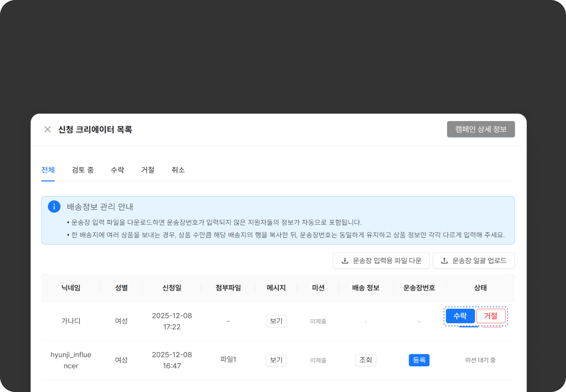Image resolution: width=566 pixels, height=392 pixels.
Task: Open the 거절 tab
Action: coord(148,170)
